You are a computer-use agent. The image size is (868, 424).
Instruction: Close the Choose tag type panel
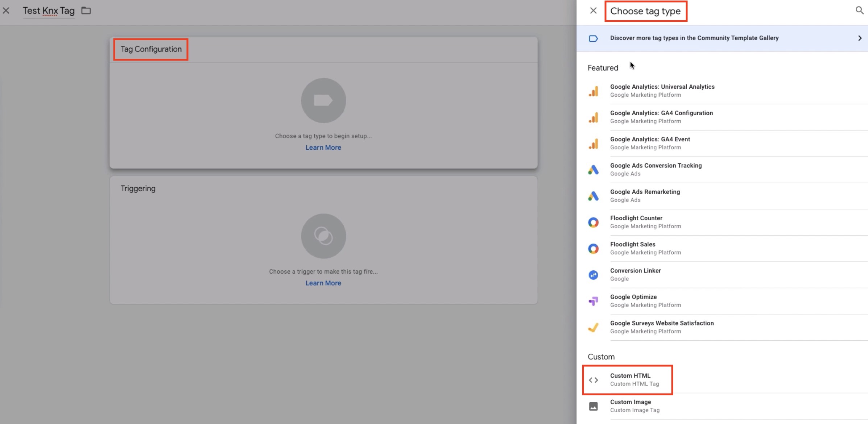(593, 11)
